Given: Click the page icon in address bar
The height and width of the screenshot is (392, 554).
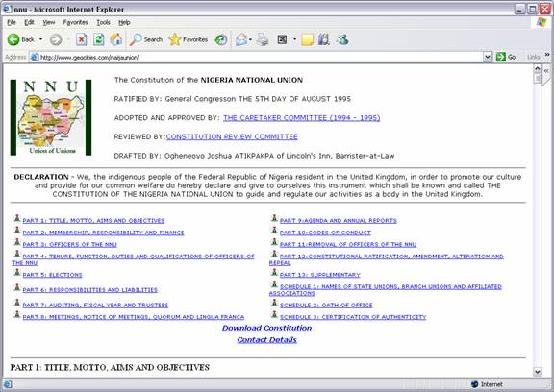Looking at the screenshot, I should pyautogui.click(x=35, y=57).
